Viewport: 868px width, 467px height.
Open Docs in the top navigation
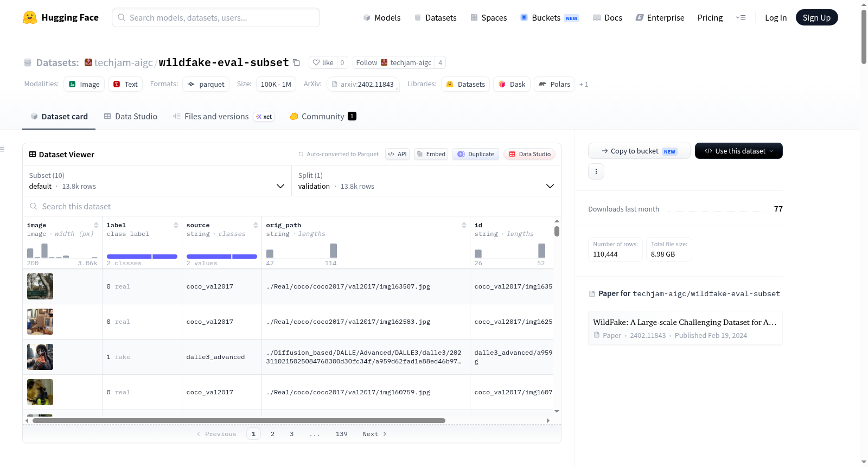(x=608, y=18)
